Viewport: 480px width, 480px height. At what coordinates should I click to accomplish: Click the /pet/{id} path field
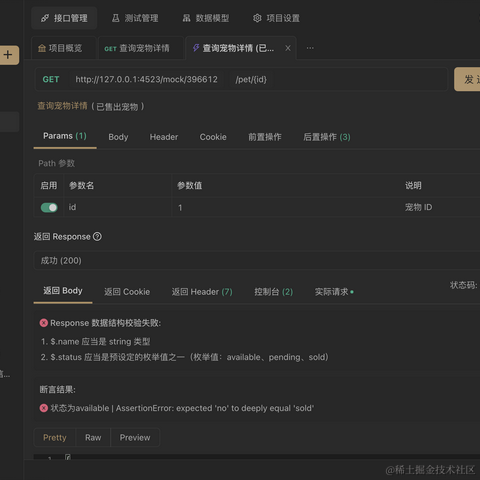[x=251, y=79]
